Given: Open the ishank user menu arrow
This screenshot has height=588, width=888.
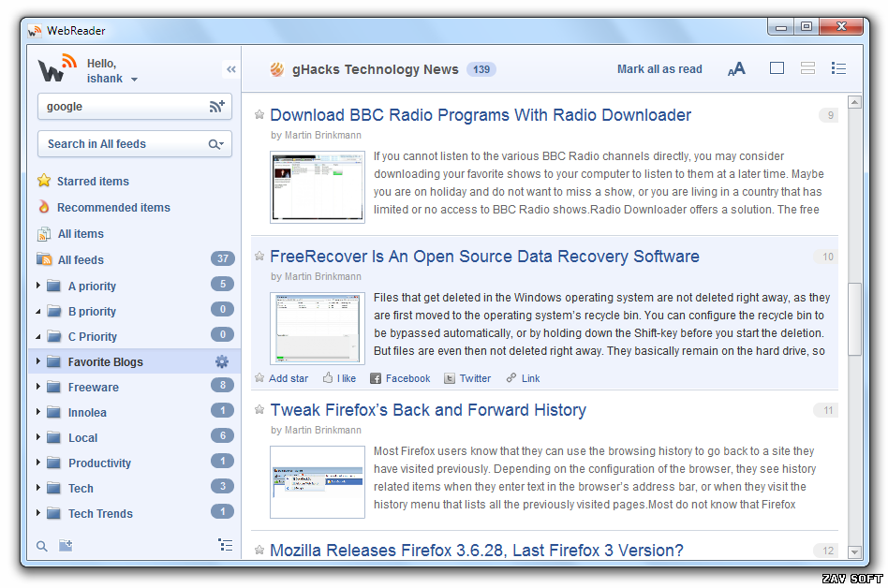Looking at the screenshot, I should pyautogui.click(x=134, y=80).
